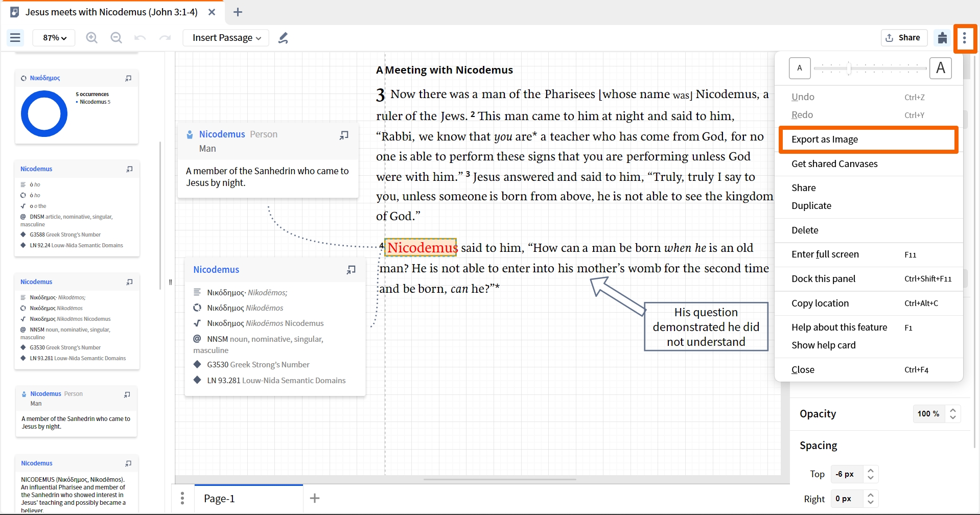Click the person icon on canvas Nicodemus card
The image size is (980, 515).
(190, 134)
